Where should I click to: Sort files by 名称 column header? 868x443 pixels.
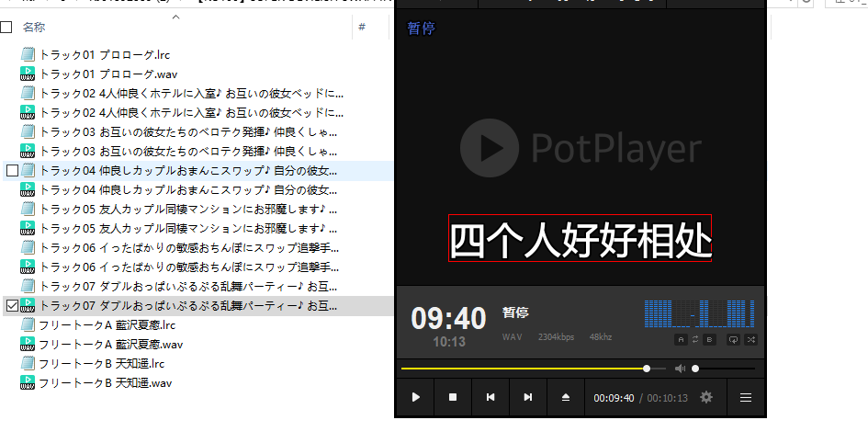tap(34, 27)
